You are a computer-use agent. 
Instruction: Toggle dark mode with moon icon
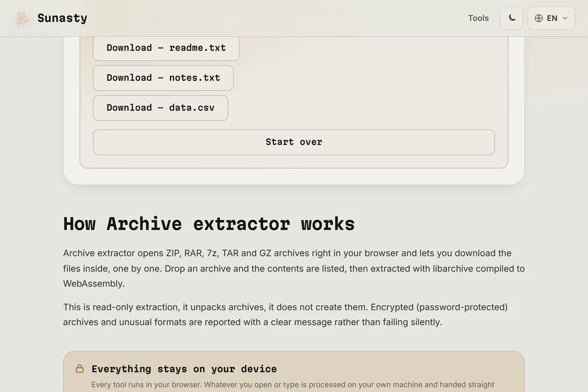pos(512,18)
